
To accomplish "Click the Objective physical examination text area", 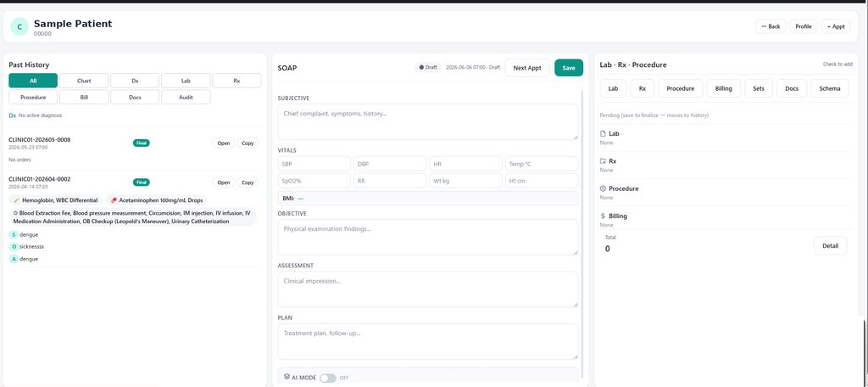I will [428, 238].
